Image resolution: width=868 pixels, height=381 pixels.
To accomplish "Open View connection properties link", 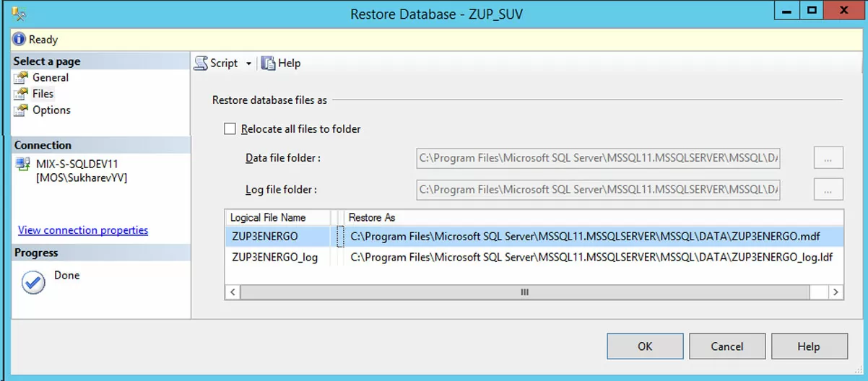I will 83,230.
